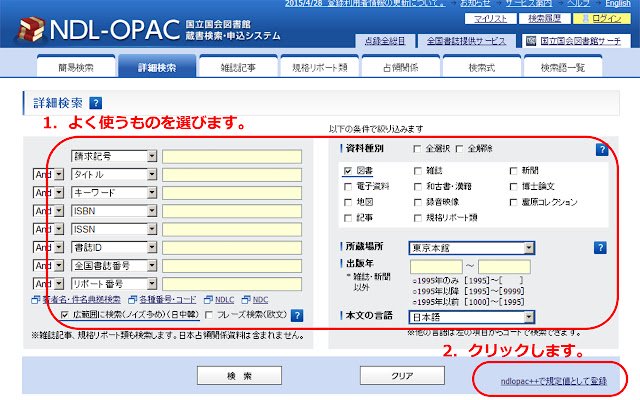
Task: Select the 詳細検索 tab
Action: (x=157, y=67)
